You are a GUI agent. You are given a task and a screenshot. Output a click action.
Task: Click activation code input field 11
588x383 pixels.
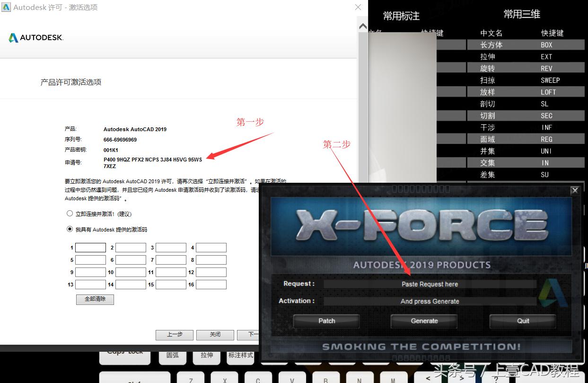click(x=171, y=272)
